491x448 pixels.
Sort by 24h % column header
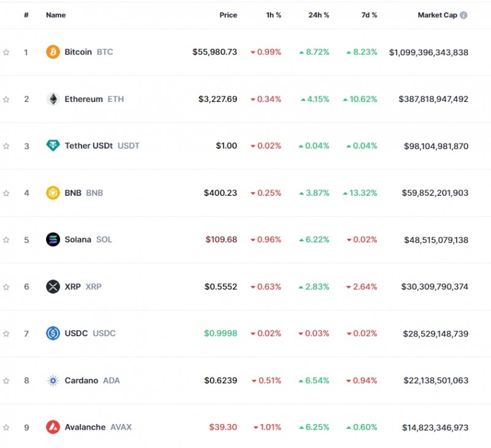[319, 15]
